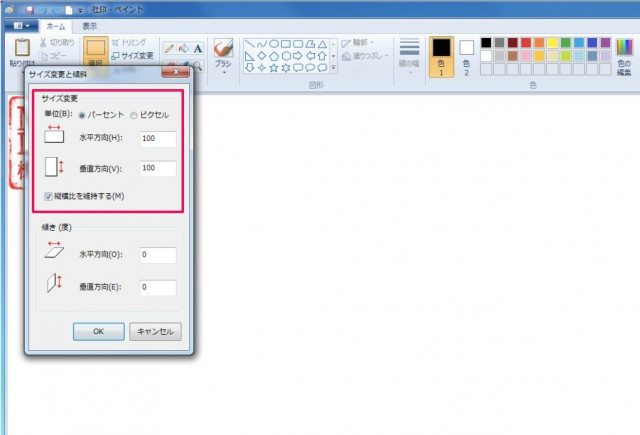This screenshot has height=435, width=640.
Task: Choose the パーセント radio button
Action: coord(82,116)
